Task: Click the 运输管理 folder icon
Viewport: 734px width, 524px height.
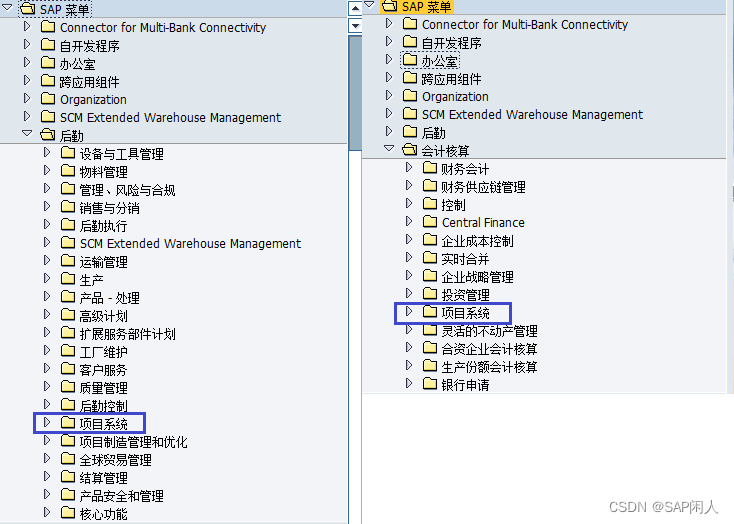Action: click(68, 261)
